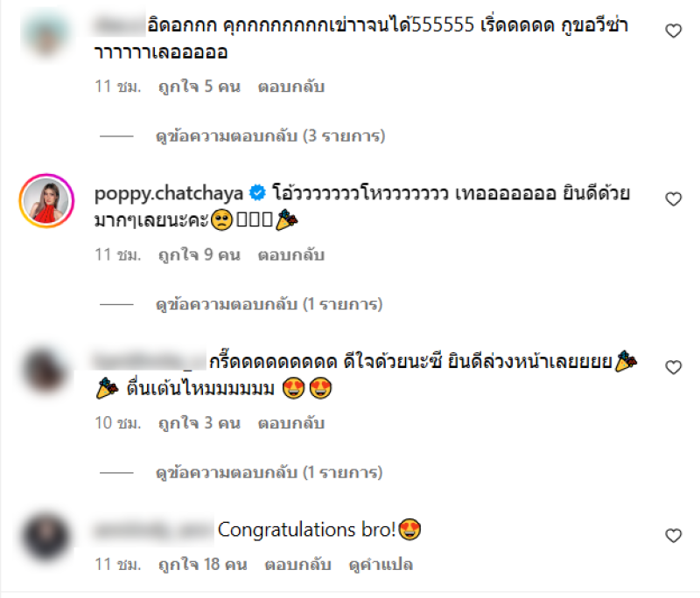This screenshot has height=598, width=700.
Task: View the 18 likes on Congratulations comment
Action: pyautogui.click(x=203, y=565)
